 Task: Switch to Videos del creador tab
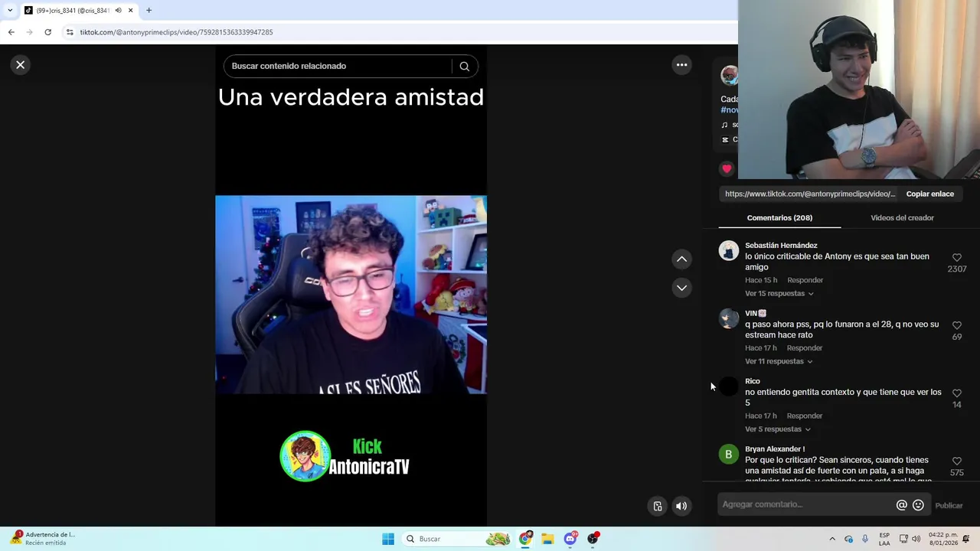(x=902, y=218)
